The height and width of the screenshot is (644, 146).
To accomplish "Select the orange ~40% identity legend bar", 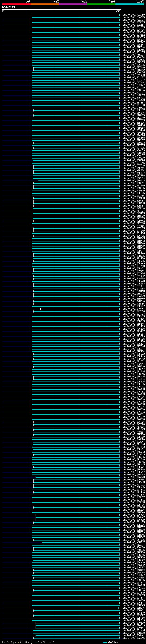I will pos(45,4).
